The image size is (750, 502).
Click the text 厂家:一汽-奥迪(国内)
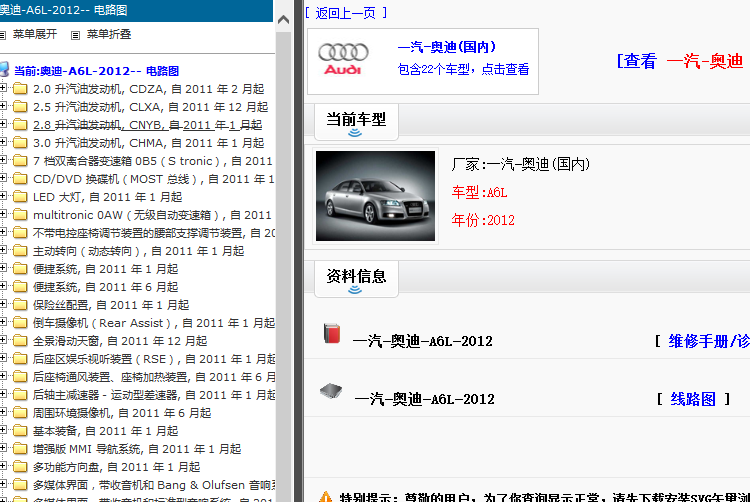point(521,164)
